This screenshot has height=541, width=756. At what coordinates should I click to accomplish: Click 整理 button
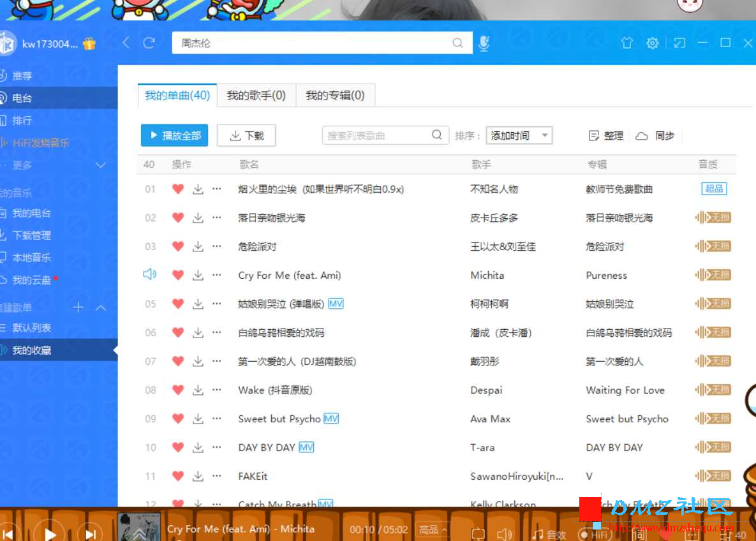pos(606,136)
